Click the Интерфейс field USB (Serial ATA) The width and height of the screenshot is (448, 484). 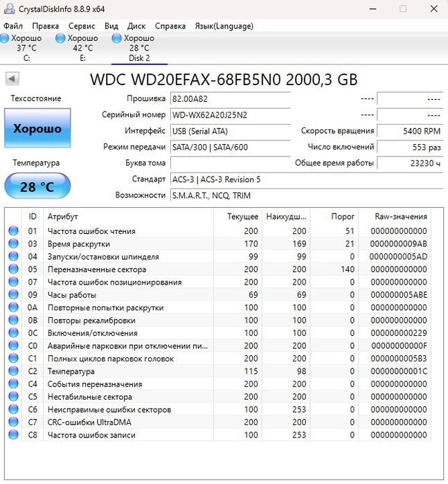click(x=230, y=131)
